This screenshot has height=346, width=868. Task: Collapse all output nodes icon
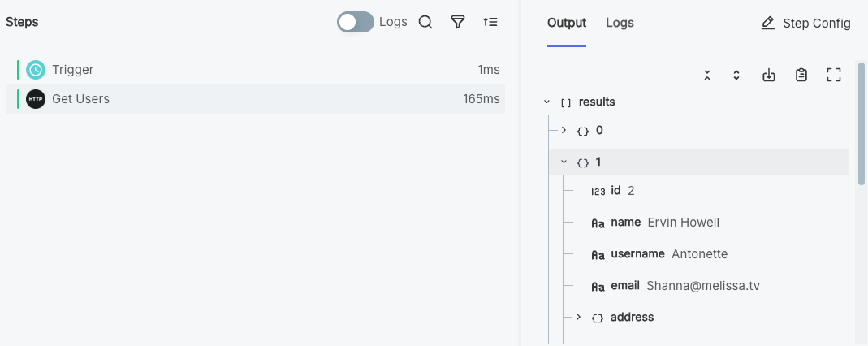[707, 76]
